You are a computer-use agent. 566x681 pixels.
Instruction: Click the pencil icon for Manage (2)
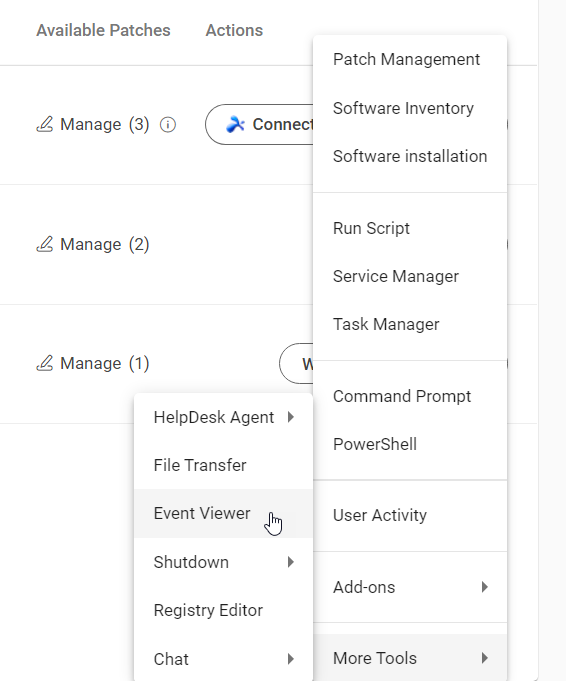pyautogui.click(x=44, y=244)
